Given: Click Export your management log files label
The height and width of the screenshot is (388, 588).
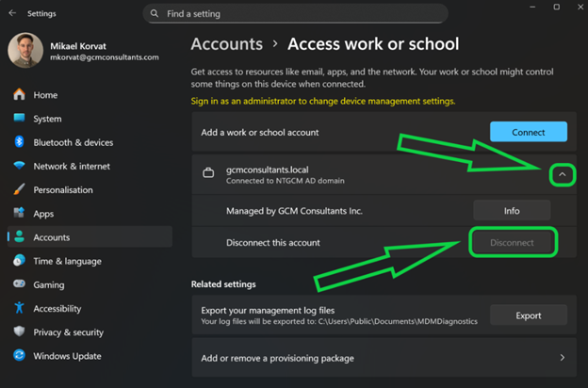Looking at the screenshot, I should click(268, 311).
